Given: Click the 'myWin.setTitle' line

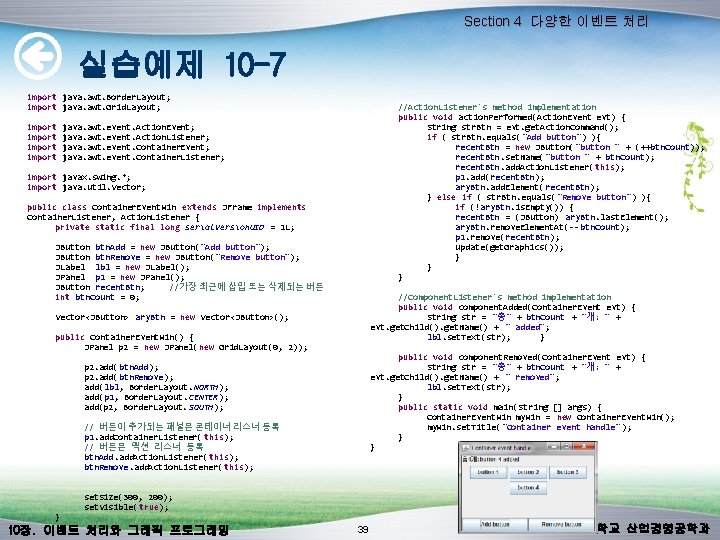Looking at the screenshot, I should coord(529,427).
